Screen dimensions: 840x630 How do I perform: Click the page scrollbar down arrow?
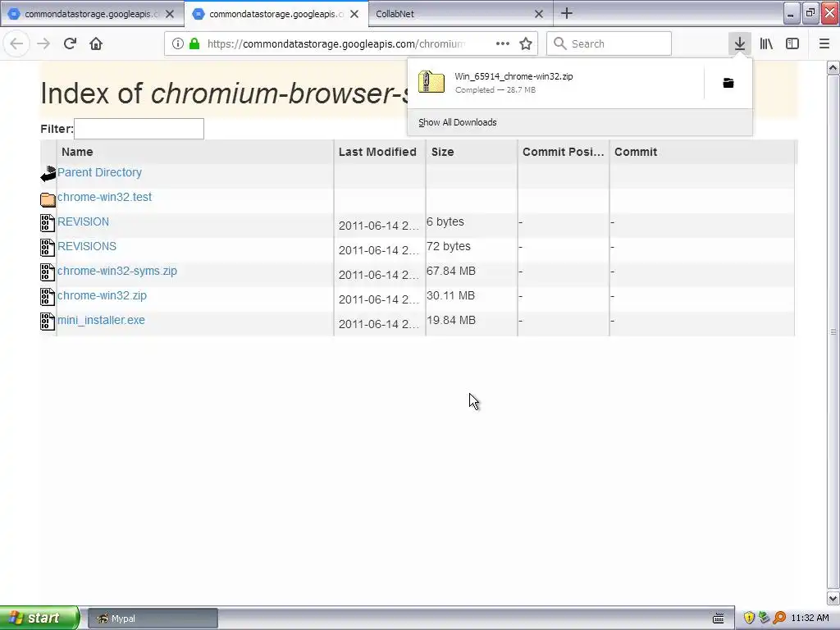pyautogui.click(x=833, y=598)
